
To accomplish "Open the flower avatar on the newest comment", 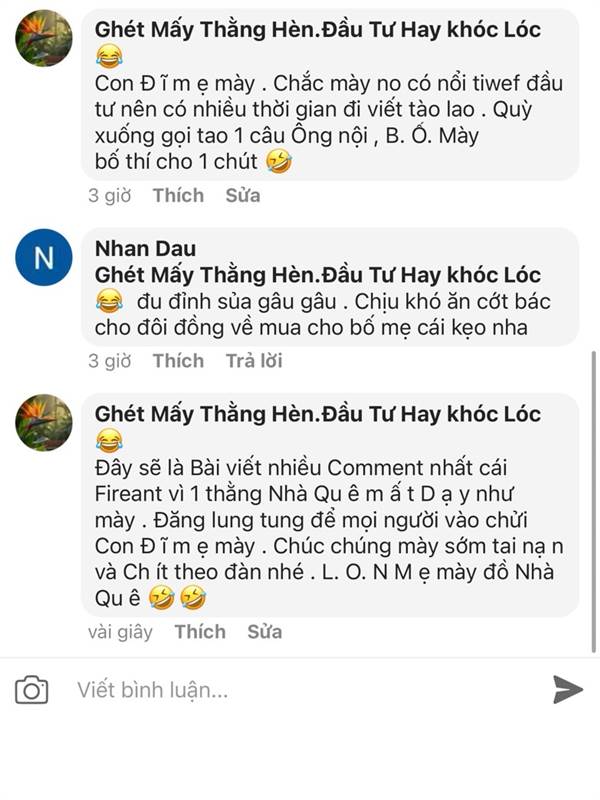I will (x=44, y=422).
